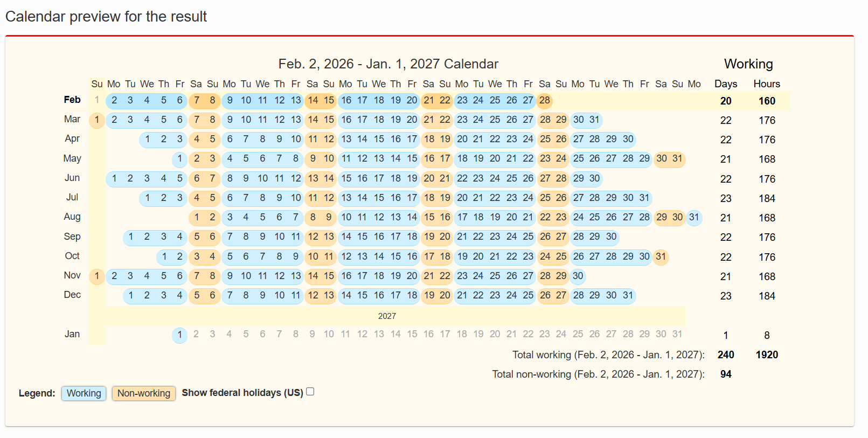
Task: Select March 1 non-working day
Action: pyautogui.click(x=97, y=120)
